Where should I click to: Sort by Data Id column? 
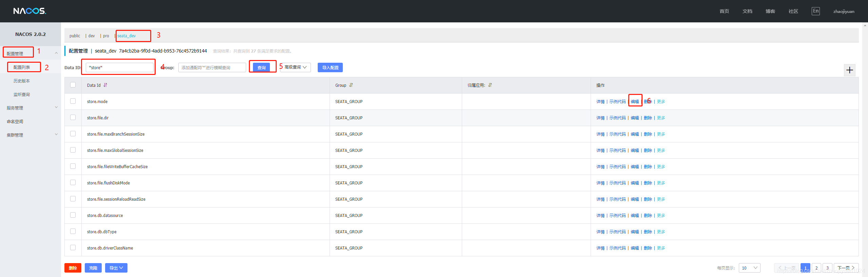tap(105, 85)
